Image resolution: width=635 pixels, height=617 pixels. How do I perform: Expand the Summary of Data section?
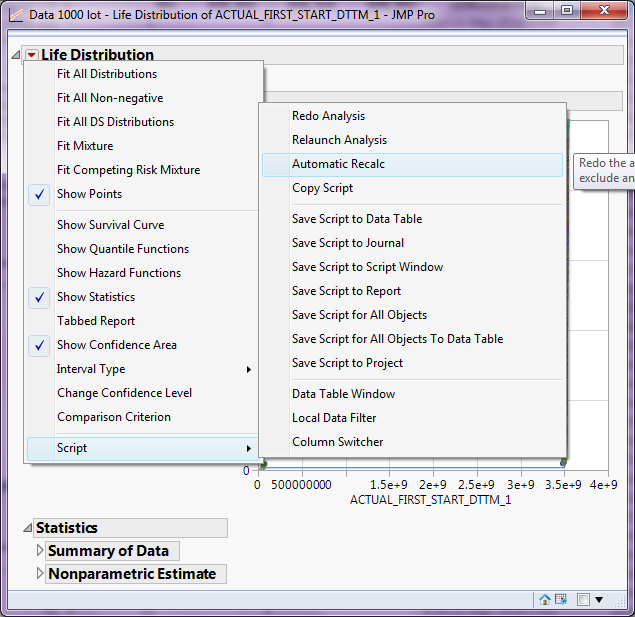pos(40,551)
